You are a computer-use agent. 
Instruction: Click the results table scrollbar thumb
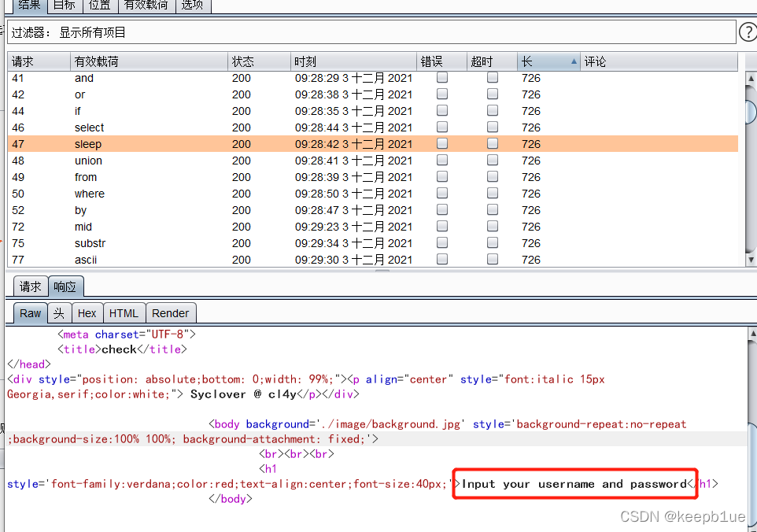[751, 112]
